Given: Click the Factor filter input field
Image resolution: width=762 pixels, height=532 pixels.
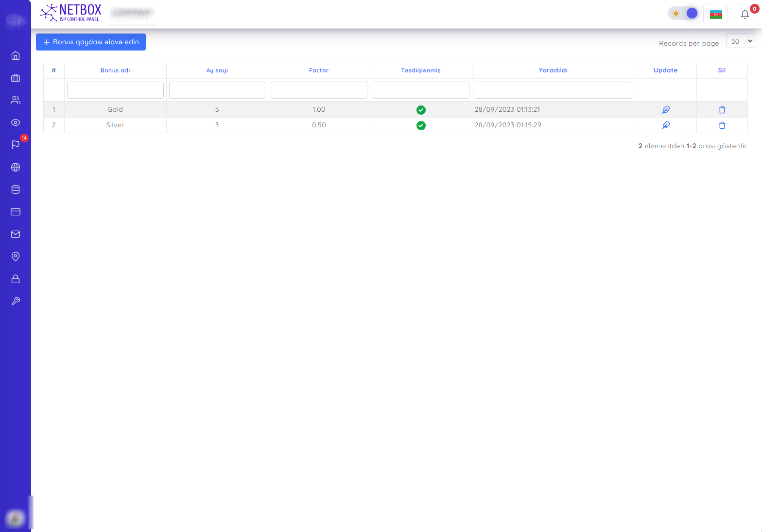Looking at the screenshot, I should tap(319, 90).
